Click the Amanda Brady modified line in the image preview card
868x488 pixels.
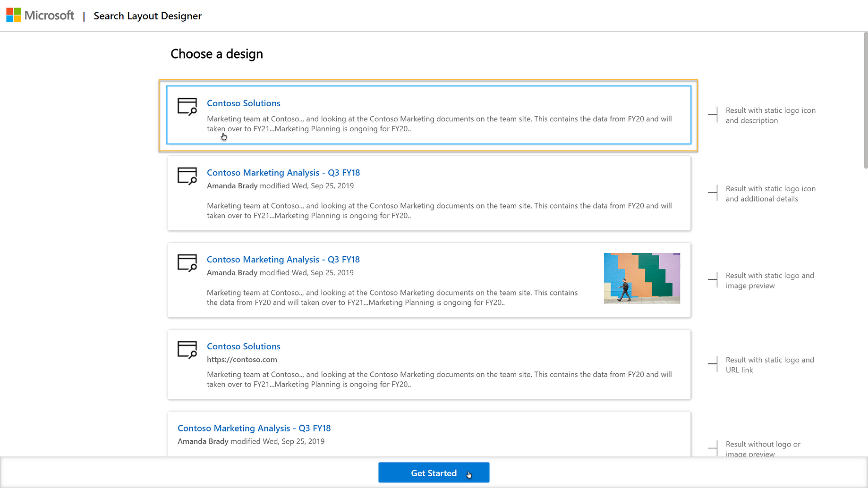pyautogui.click(x=280, y=272)
